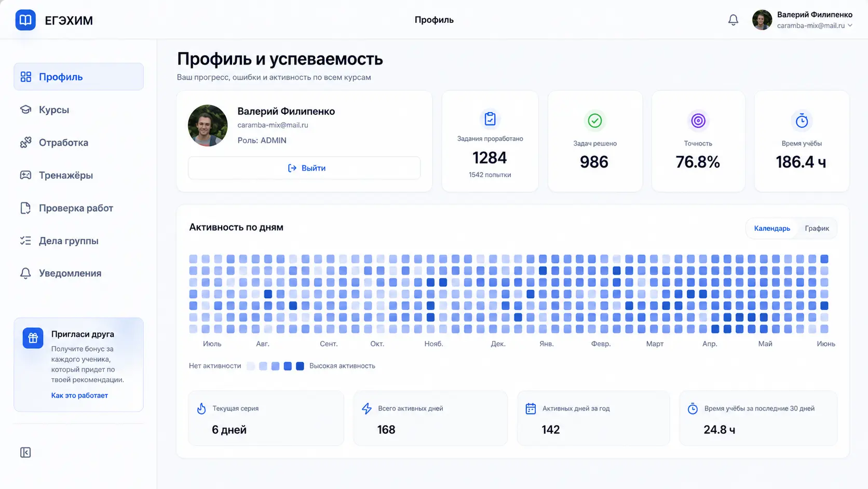868x489 pixels.
Task: Click the lightning icon beside Всего активных дней
Action: coord(367,409)
